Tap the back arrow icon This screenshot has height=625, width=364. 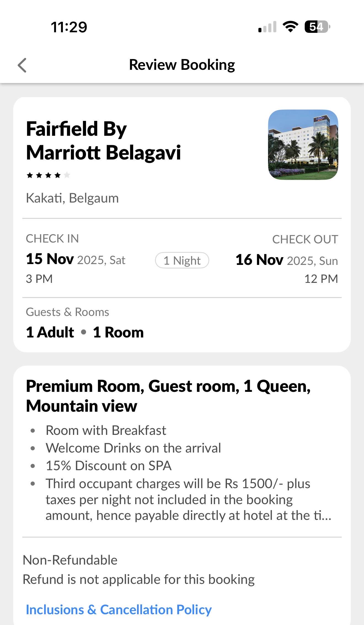[x=22, y=65]
